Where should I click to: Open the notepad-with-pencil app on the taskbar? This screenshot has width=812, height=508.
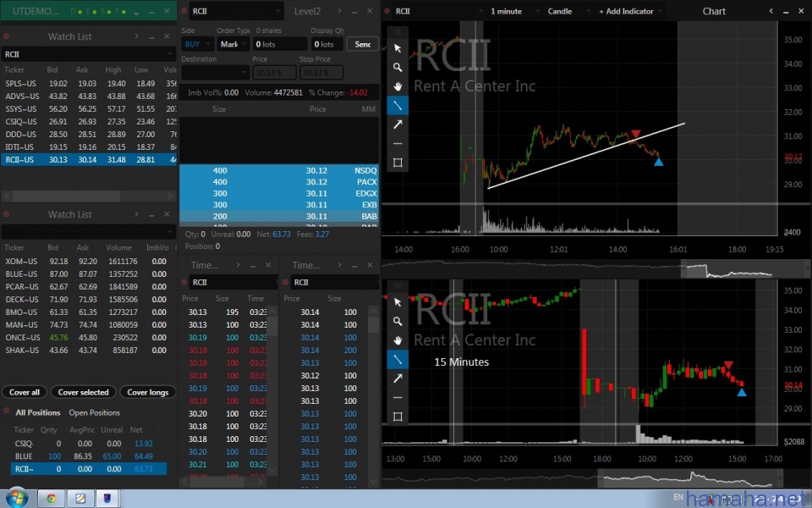(80, 499)
